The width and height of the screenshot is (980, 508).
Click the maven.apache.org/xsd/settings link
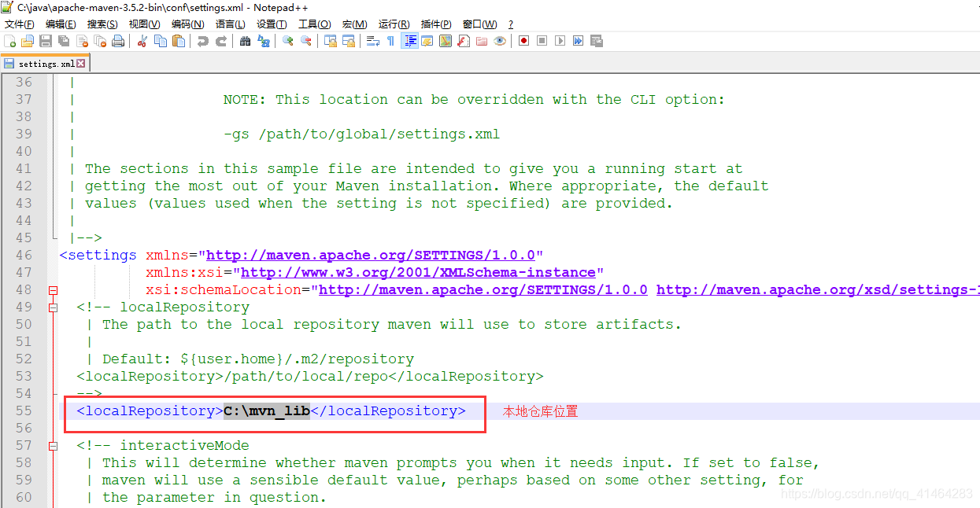[x=818, y=290]
